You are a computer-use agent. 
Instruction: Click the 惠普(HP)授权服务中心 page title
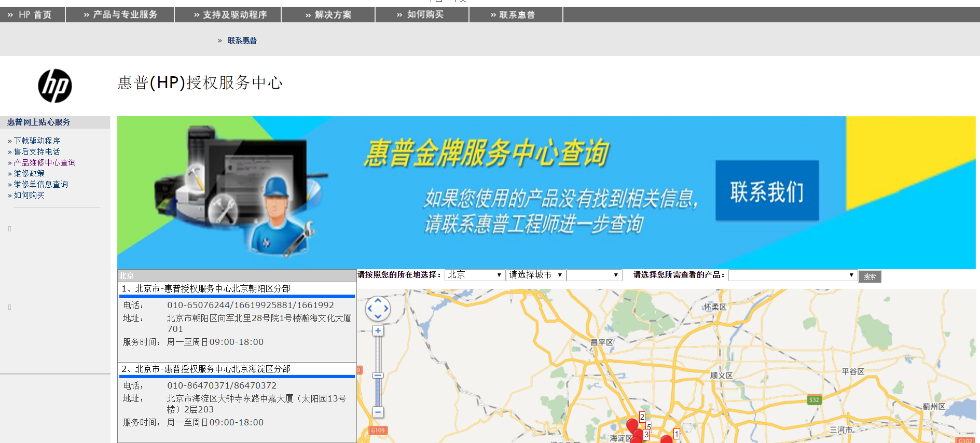tap(200, 82)
